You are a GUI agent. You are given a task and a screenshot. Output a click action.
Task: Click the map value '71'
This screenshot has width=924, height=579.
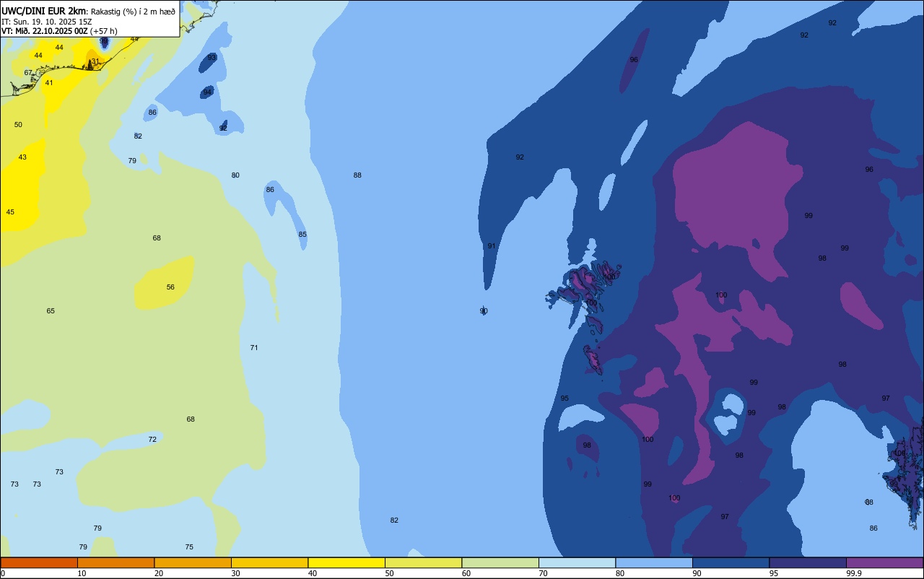click(254, 348)
